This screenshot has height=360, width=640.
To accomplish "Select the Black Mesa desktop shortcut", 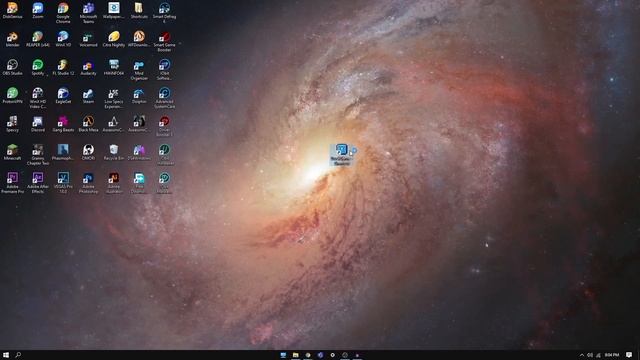I will 88,124.
